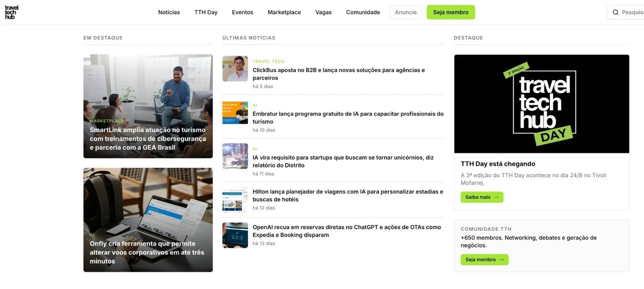644x289 pixels.
Task: Open the Embratur article thumbnail
Action: click(x=235, y=113)
